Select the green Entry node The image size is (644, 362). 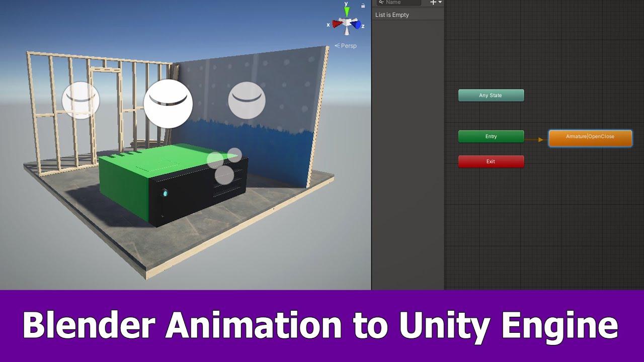tap(491, 136)
